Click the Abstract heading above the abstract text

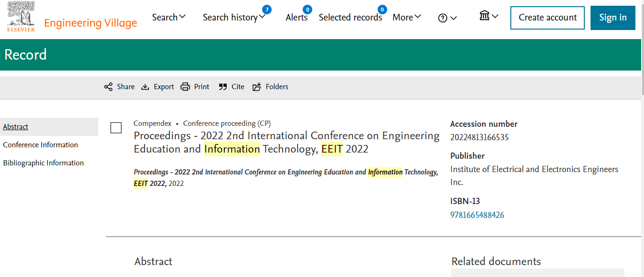point(153,261)
